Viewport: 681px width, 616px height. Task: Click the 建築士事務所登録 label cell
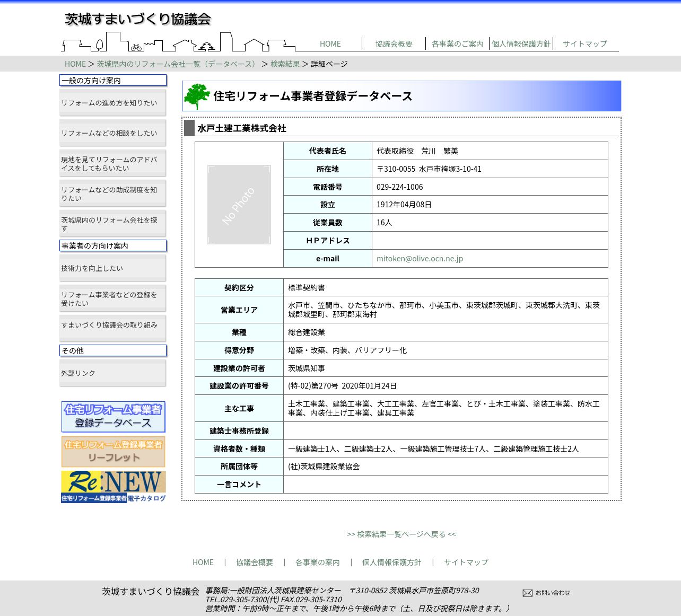239,431
